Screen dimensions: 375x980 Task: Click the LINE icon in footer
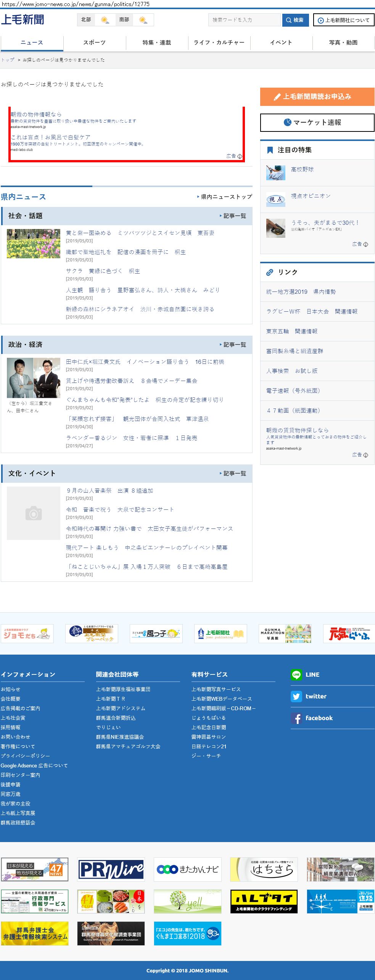[x=296, y=674]
